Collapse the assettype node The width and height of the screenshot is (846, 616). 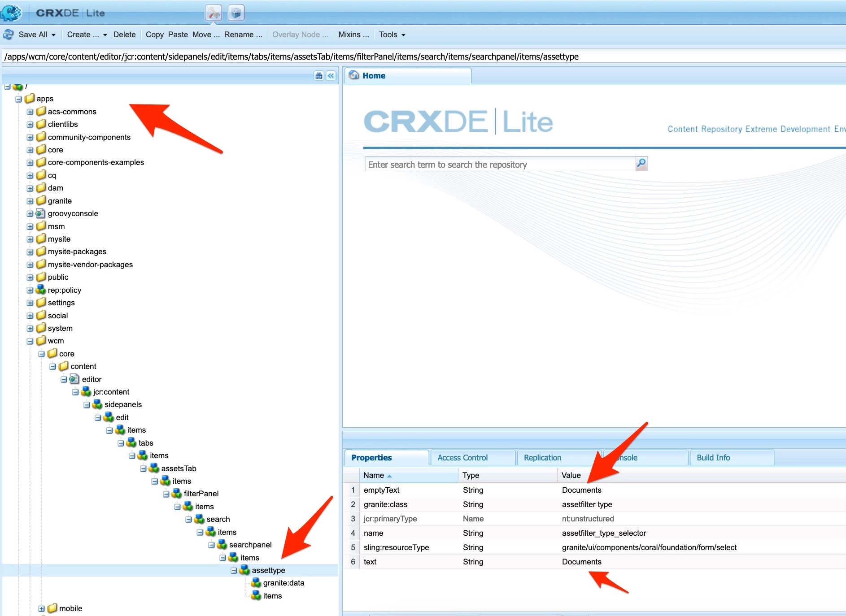(234, 571)
